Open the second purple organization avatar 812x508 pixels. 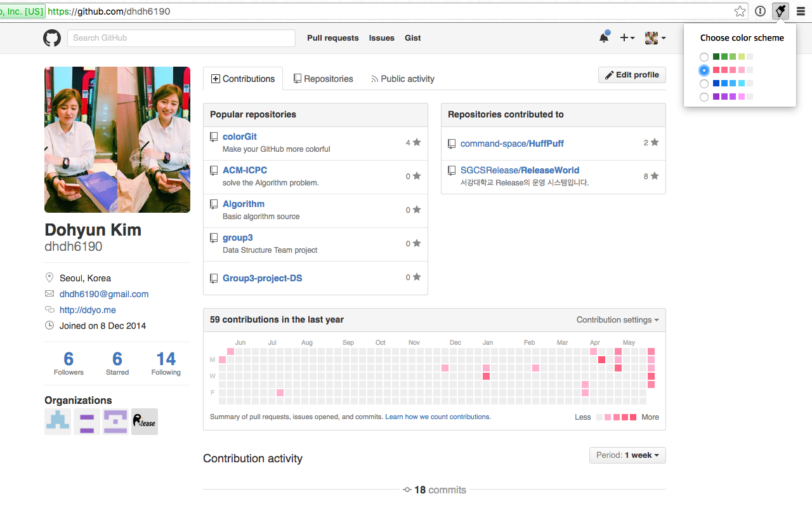pyautogui.click(x=87, y=422)
